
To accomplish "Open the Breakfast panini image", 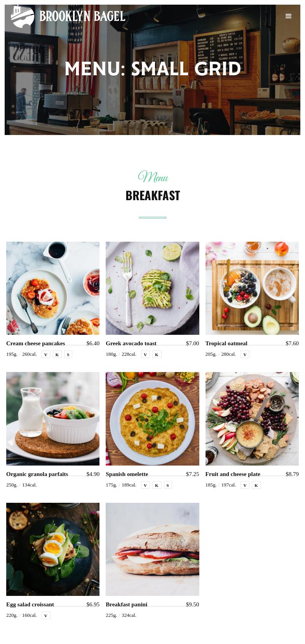I will tap(152, 549).
